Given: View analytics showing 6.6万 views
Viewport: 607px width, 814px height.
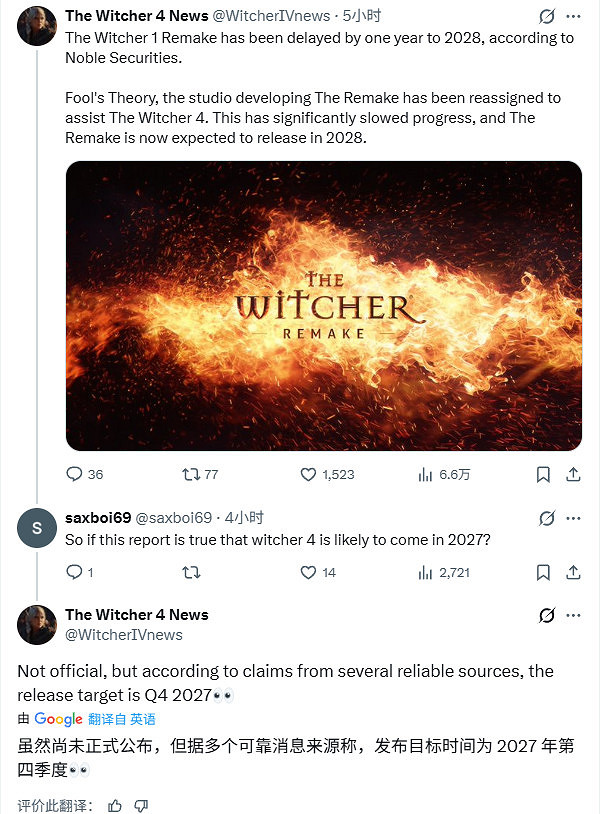Looking at the screenshot, I should click(425, 474).
